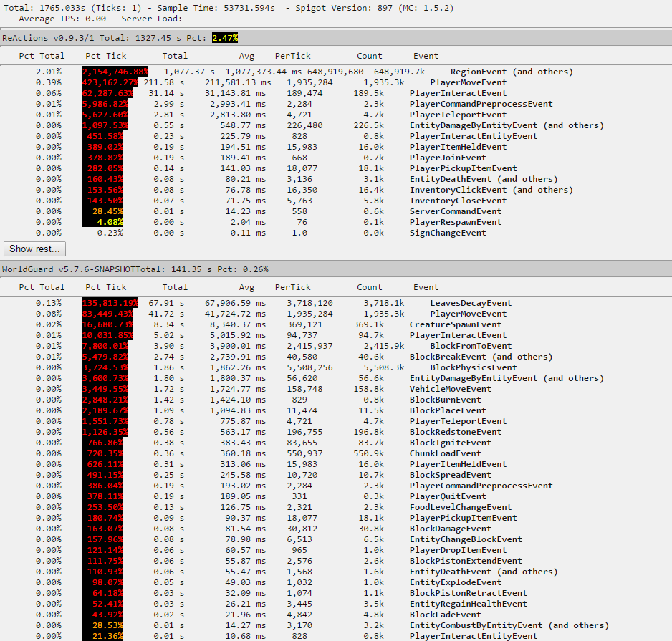The image size is (672, 641).
Task: Select the Event column header in the WorldGuard table
Action: coord(426,287)
